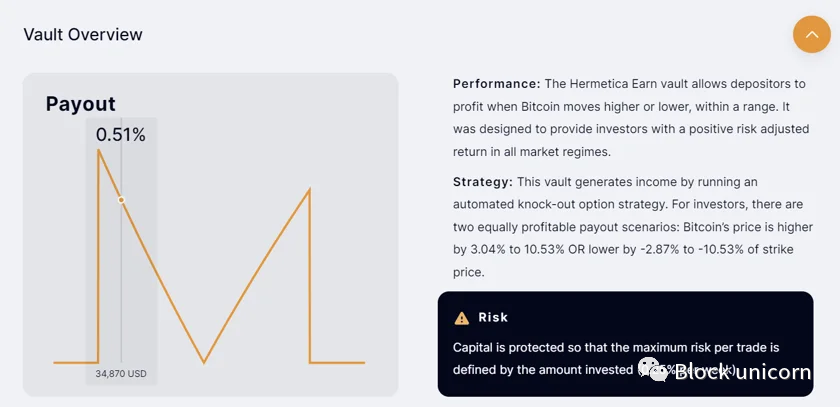Screen dimensions: 840x407
Task: Click the bottom valley point of payout line
Action: pyautogui.click(x=204, y=361)
